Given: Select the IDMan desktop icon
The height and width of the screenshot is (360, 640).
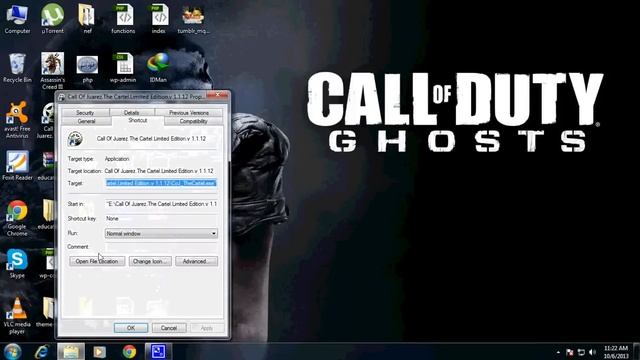Looking at the screenshot, I should 158,68.
